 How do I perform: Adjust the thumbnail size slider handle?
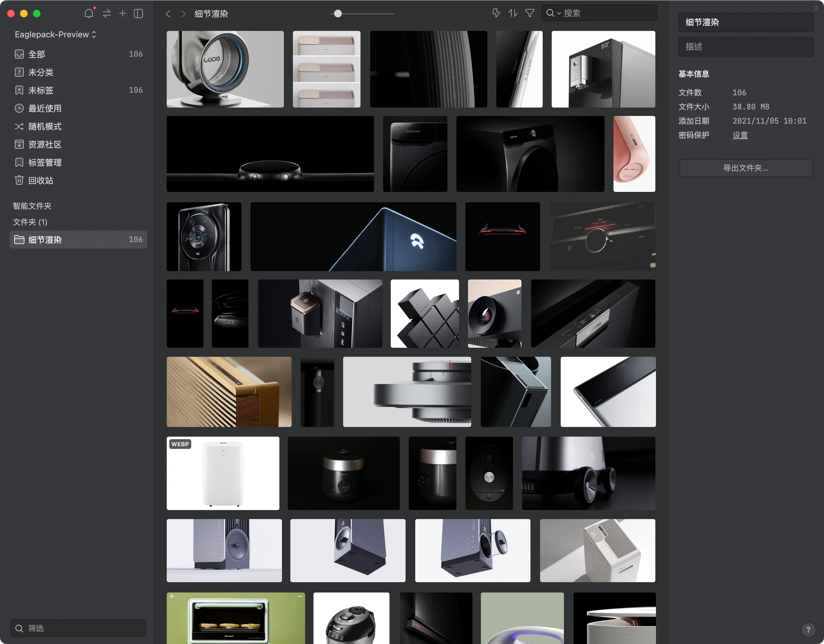338,14
